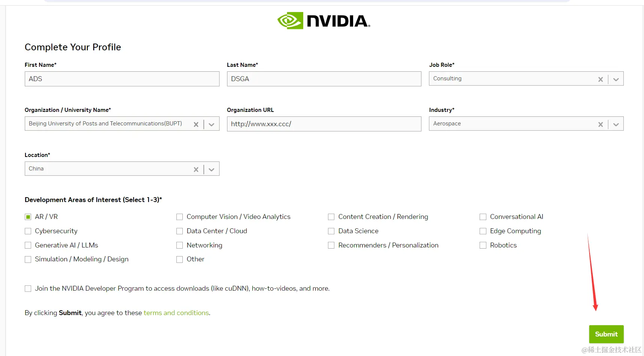
Task: Clear the Industry selection
Action: click(600, 124)
